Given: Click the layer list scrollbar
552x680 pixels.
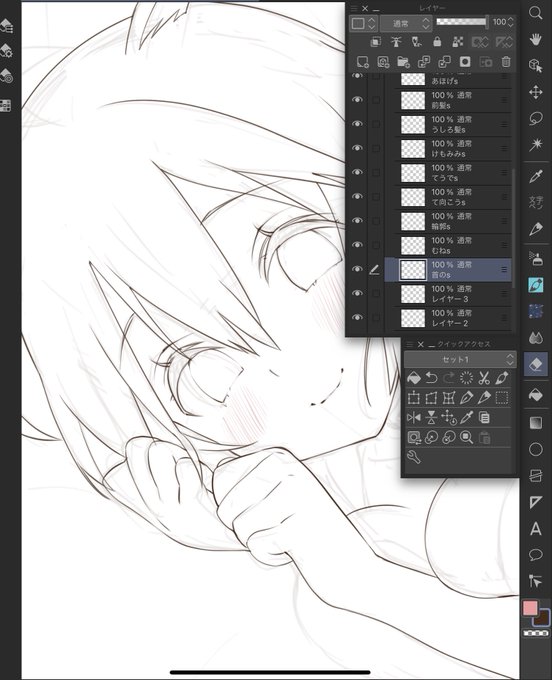Looking at the screenshot, I should point(514,228).
